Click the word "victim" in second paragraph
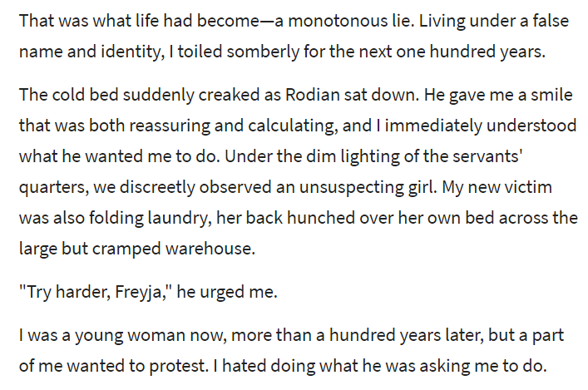Image resolution: width=588 pixels, height=390 pixels. click(528, 187)
